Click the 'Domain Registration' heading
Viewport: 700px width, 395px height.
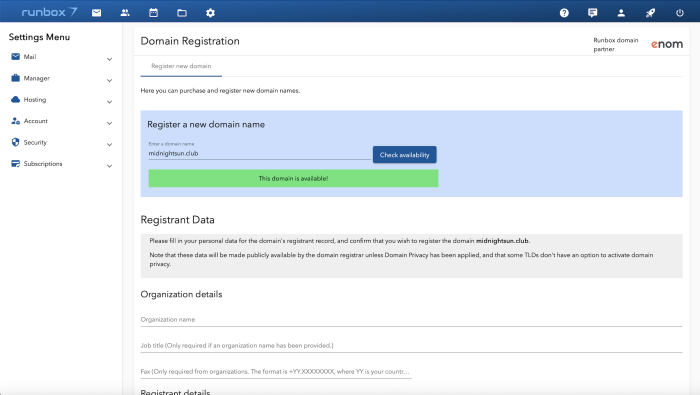(x=190, y=41)
